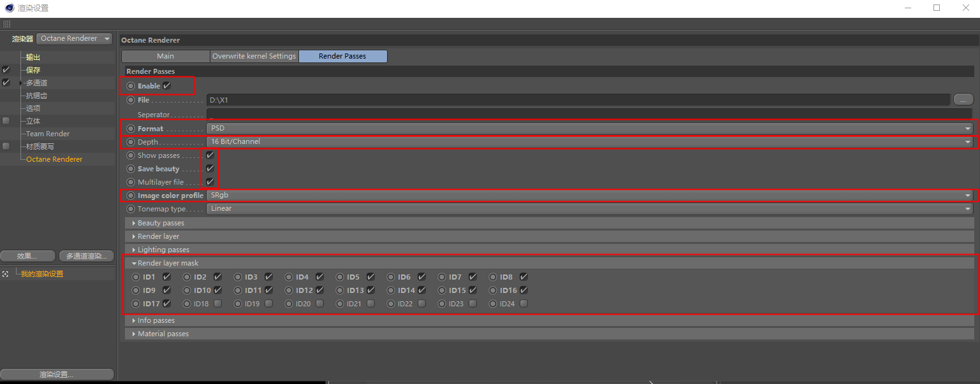Click the animation dot next to ID17
This screenshot has height=384, width=980.
(x=136, y=304)
